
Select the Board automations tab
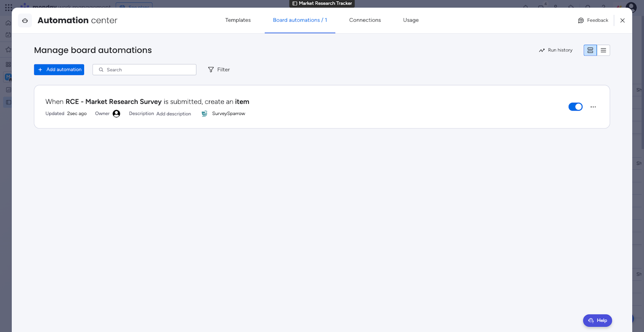point(300,20)
